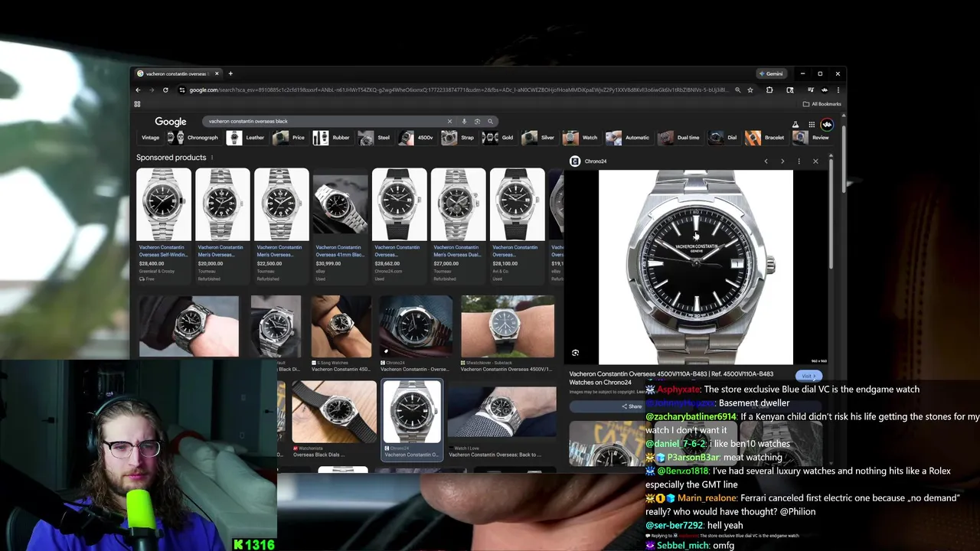Filter images by Chronograph chip
Screen dimensions: 980x551
tap(194, 138)
